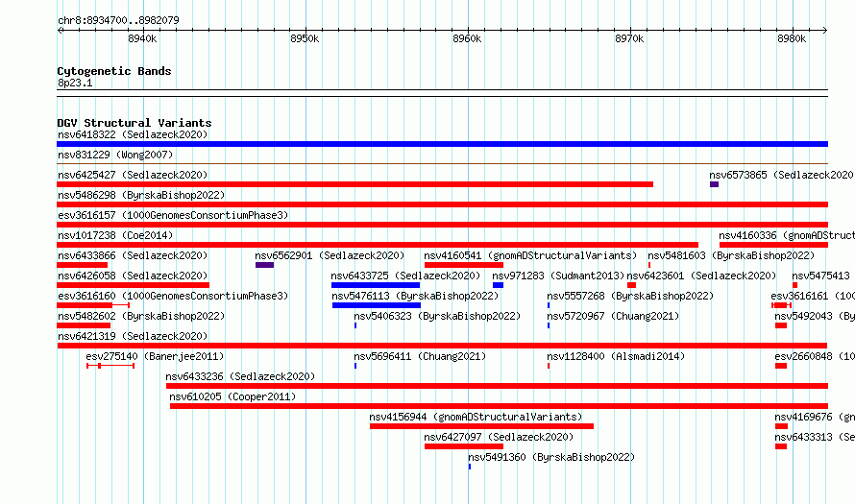Click the nsv6433313 variant label
This screenshot has height=504, width=855.
click(815, 437)
